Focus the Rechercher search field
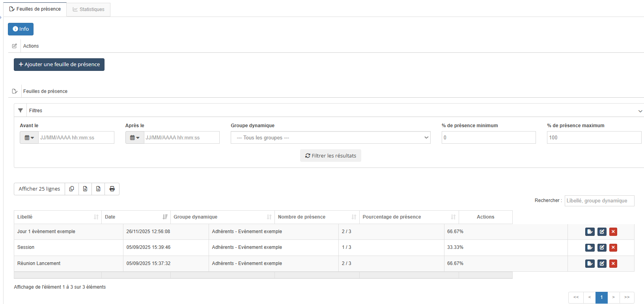 [599, 201]
